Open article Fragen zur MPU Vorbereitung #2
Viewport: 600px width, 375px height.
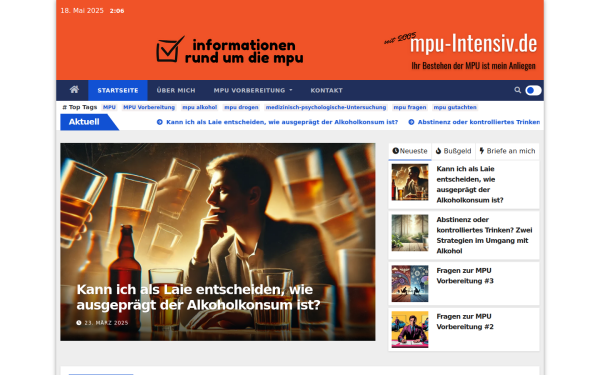coord(465,321)
